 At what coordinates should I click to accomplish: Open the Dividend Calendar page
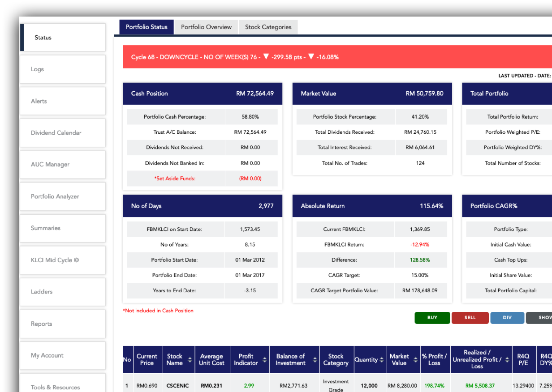click(63, 133)
